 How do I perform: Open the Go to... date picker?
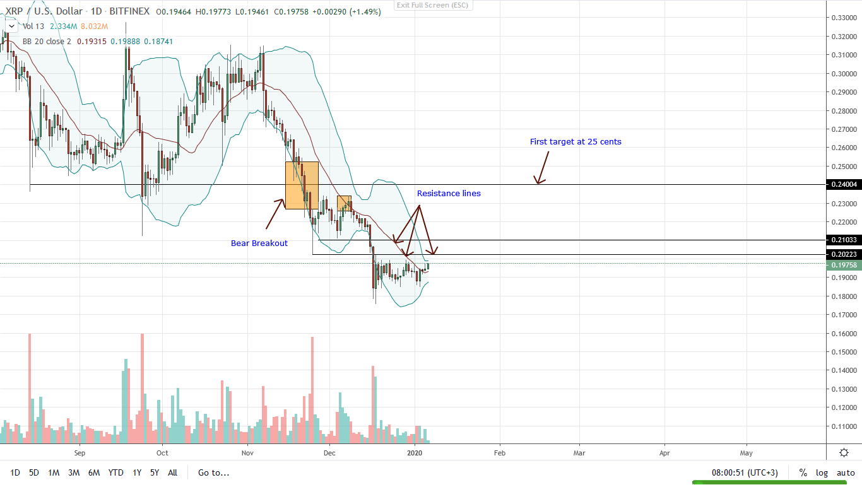(214, 472)
